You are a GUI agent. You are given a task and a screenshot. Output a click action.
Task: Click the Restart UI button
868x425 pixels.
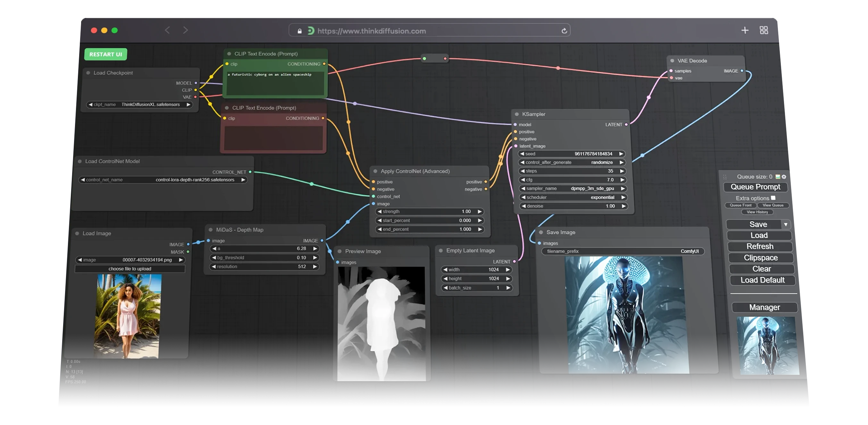[x=105, y=54]
